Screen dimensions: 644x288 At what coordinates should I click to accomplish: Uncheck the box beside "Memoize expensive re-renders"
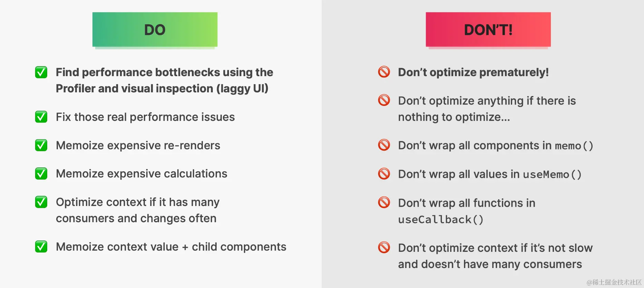[x=41, y=145]
